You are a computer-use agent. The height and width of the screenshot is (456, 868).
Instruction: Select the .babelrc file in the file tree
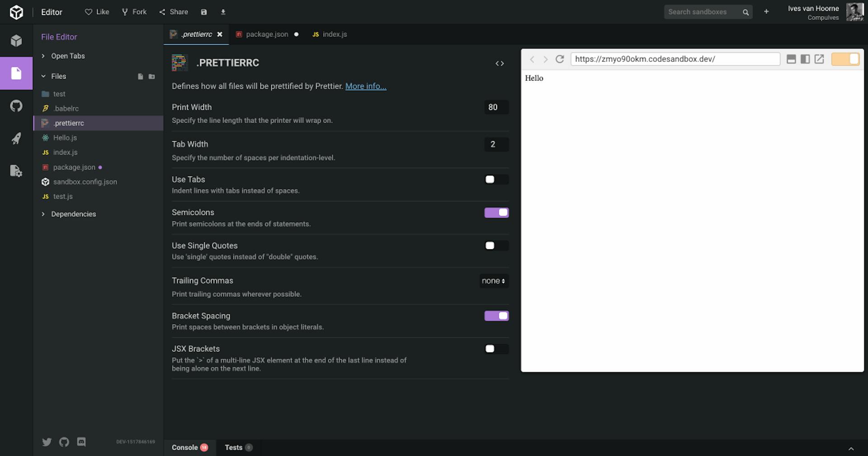(65, 108)
